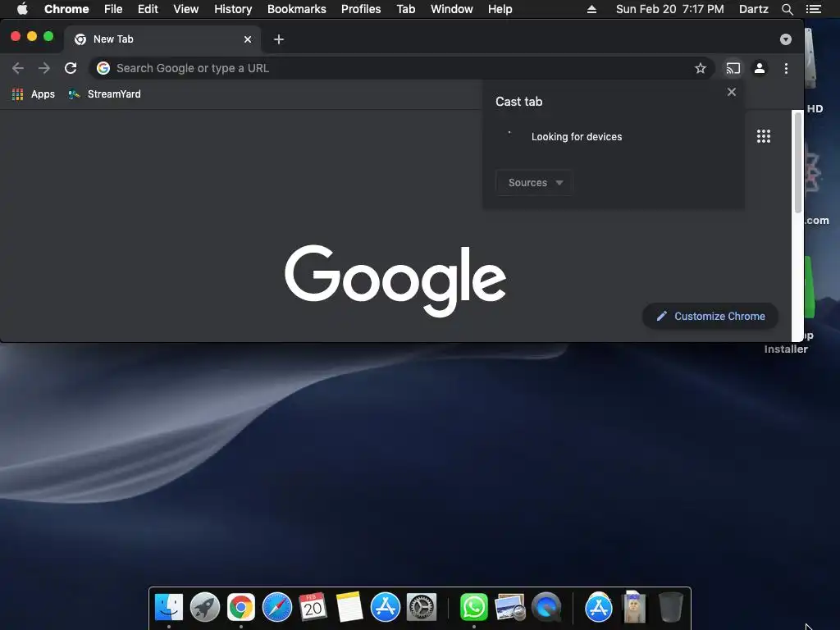
Task: Go back with the left arrow
Action: 18,69
